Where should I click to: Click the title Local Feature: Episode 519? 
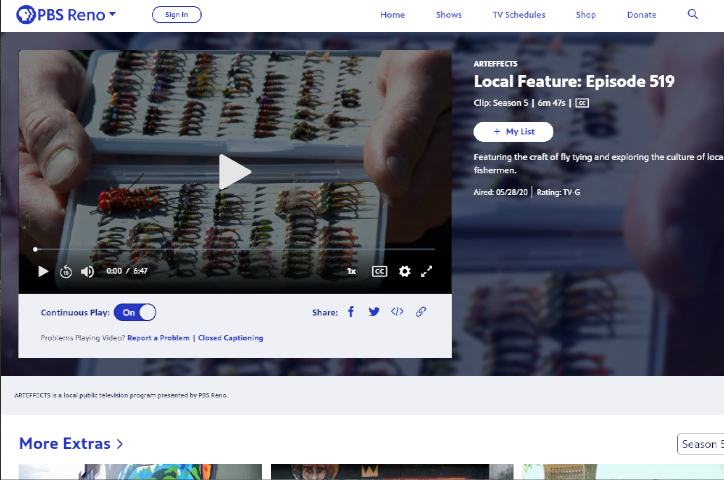[574, 82]
